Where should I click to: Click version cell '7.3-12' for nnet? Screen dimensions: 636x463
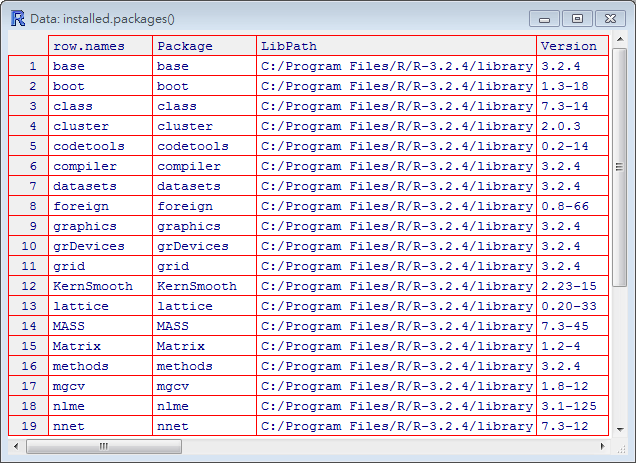click(x=572, y=426)
